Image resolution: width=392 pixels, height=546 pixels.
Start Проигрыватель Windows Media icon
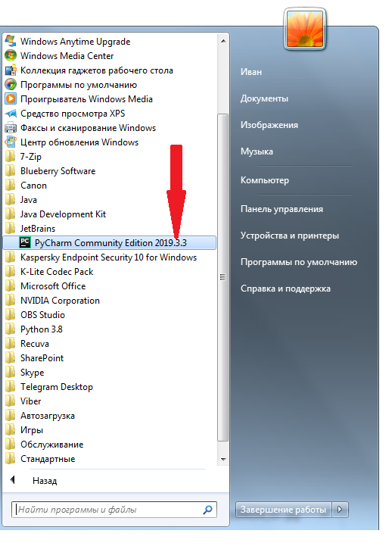pos(11,99)
